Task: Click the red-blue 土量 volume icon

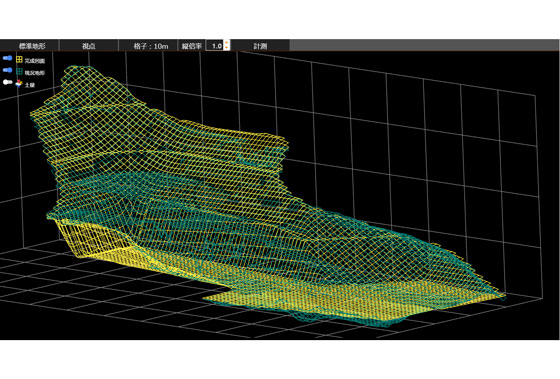Action: tap(19, 83)
